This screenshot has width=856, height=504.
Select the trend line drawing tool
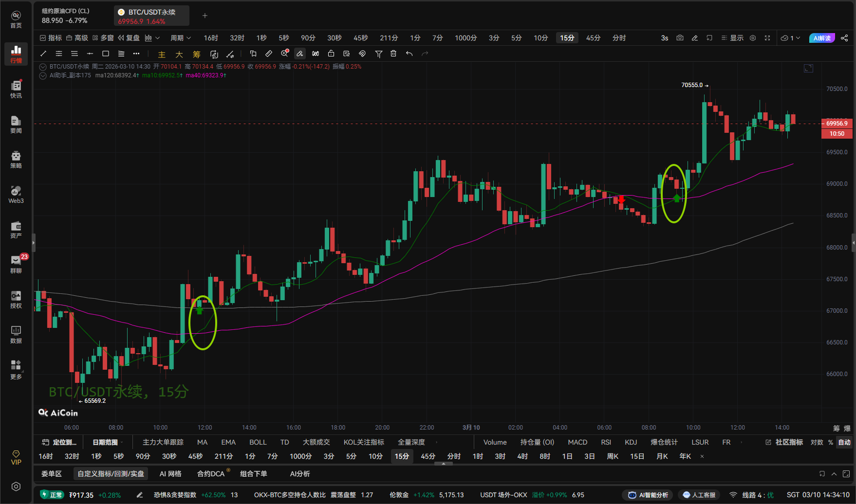[43, 54]
